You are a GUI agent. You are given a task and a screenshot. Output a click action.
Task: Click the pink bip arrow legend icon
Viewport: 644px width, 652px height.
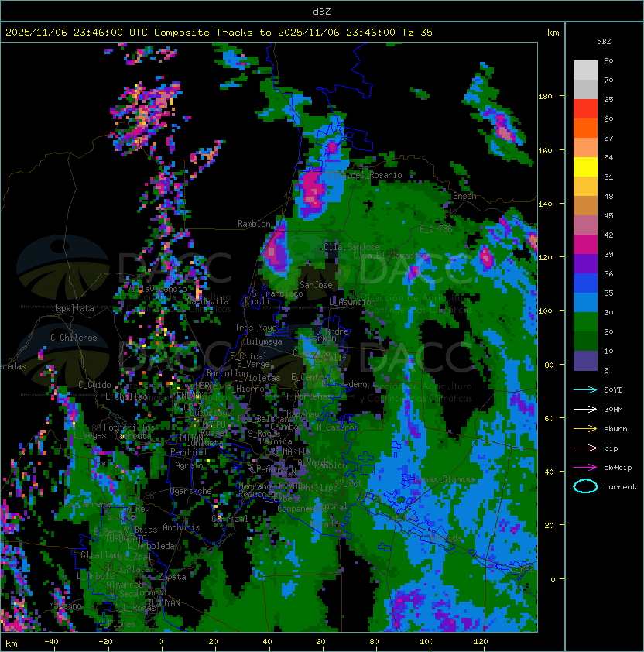[585, 448]
